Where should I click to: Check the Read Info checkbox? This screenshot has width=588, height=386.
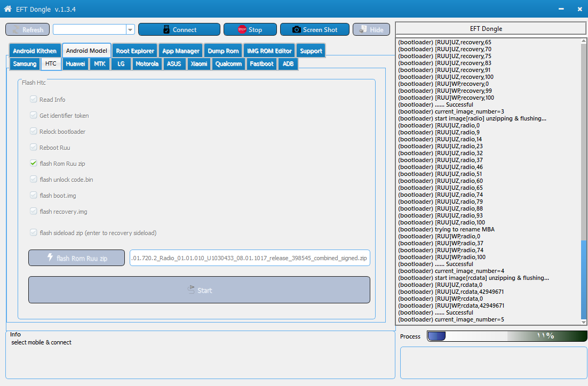[x=34, y=99]
